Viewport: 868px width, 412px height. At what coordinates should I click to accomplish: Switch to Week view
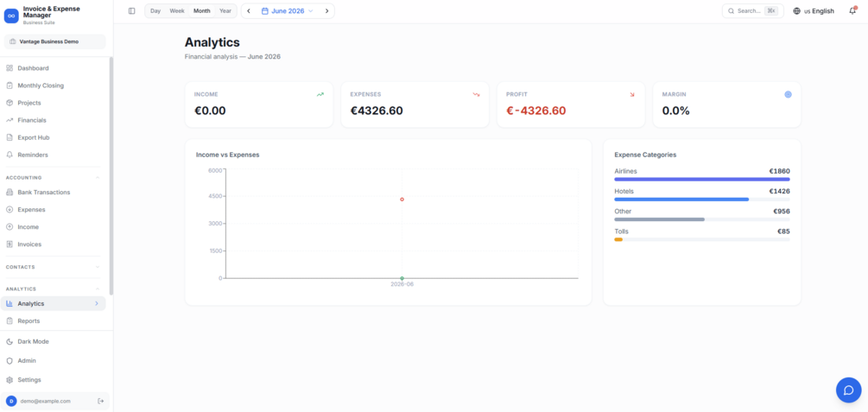(x=177, y=11)
